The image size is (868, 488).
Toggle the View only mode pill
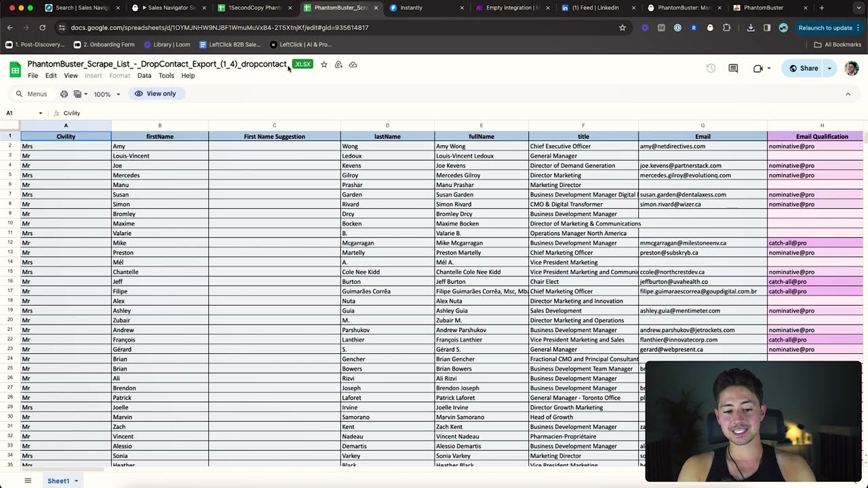(155, 94)
